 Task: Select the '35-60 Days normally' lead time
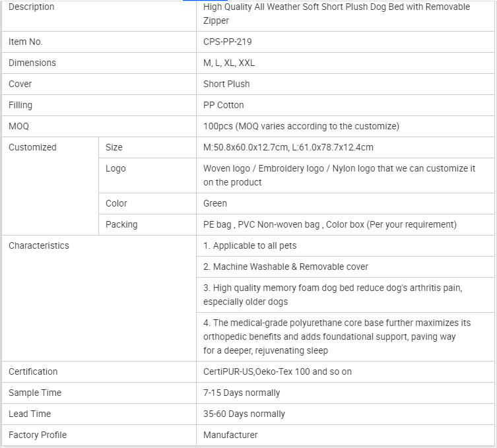point(244,414)
